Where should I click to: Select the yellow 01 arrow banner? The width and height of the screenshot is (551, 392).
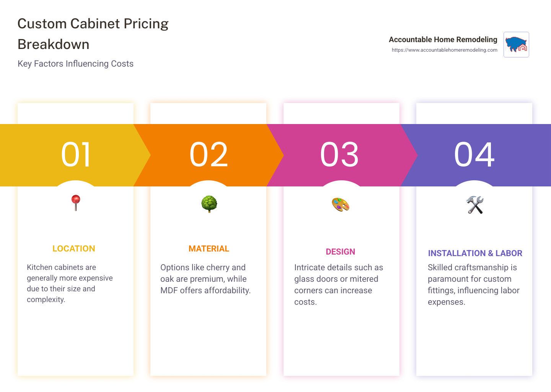[75, 155]
